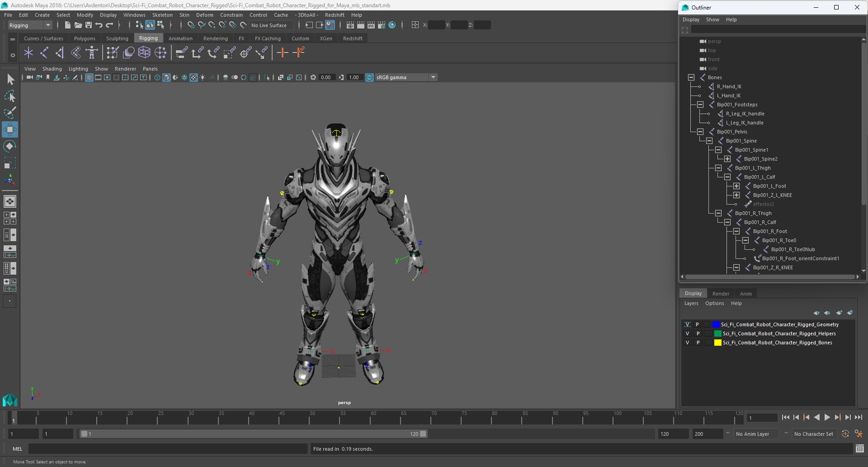
Task: Select R_Hand_IK in the Outliner
Action: click(729, 86)
